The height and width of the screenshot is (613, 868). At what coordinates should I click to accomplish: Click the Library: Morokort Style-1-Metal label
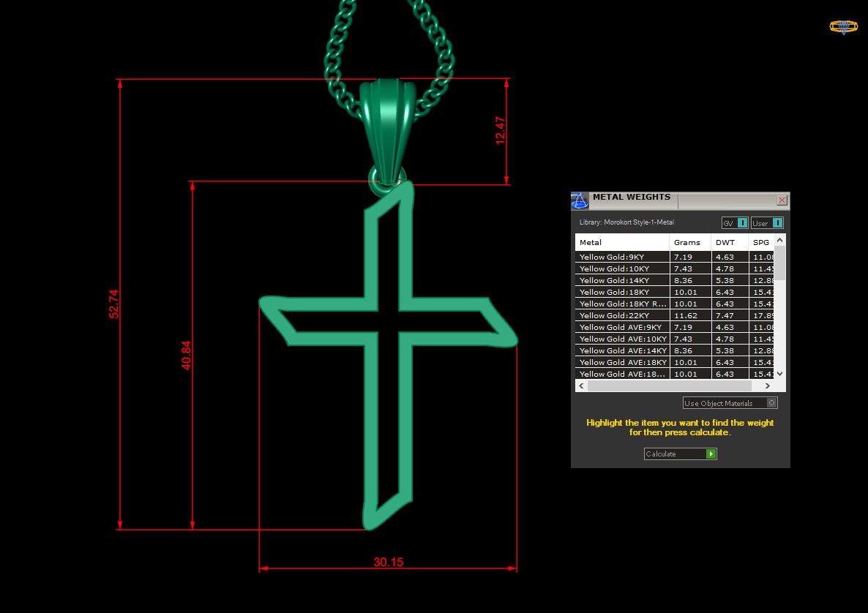coord(626,222)
